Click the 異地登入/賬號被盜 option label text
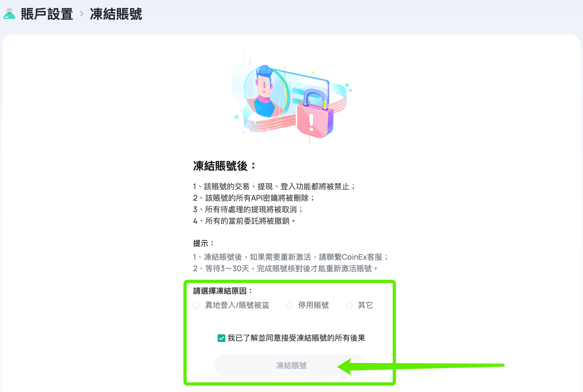The height and width of the screenshot is (392, 583). (237, 305)
